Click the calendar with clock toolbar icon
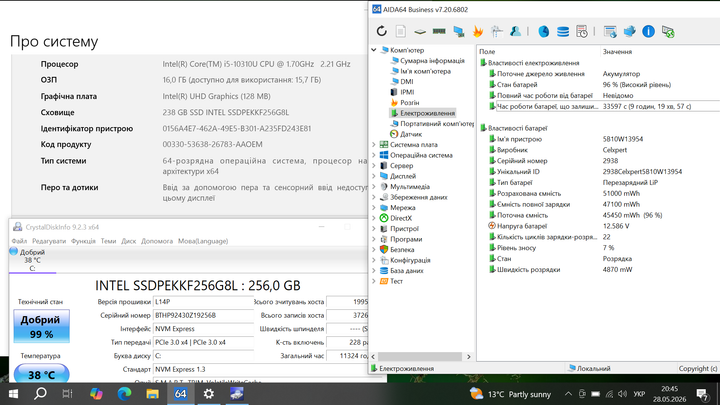The height and width of the screenshot is (405, 720). (582, 31)
